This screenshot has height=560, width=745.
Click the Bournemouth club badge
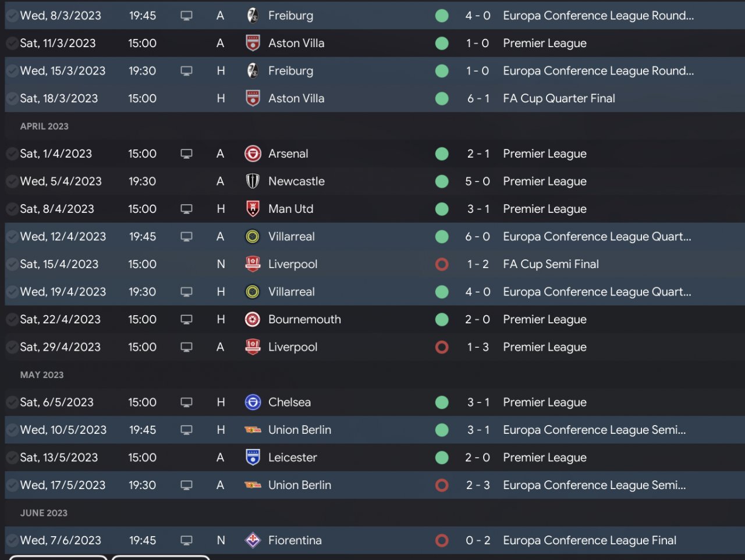pyautogui.click(x=253, y=319)
